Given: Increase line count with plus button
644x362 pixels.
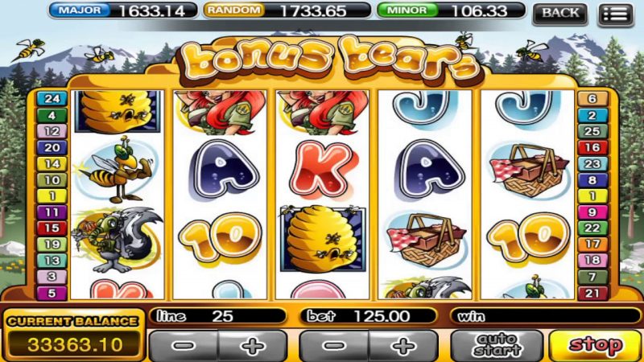Looking at the screenshot, I should click(x=252, y=346).
